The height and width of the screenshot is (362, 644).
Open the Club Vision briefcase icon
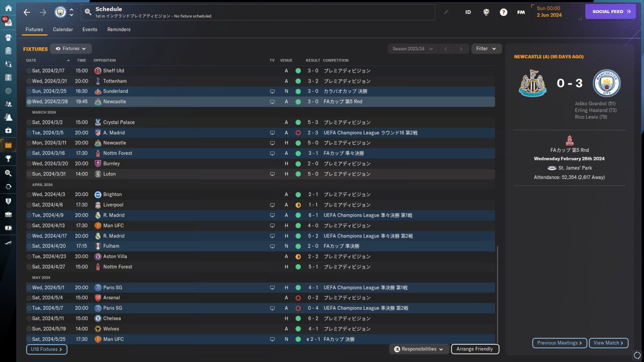tap(8, 214)
